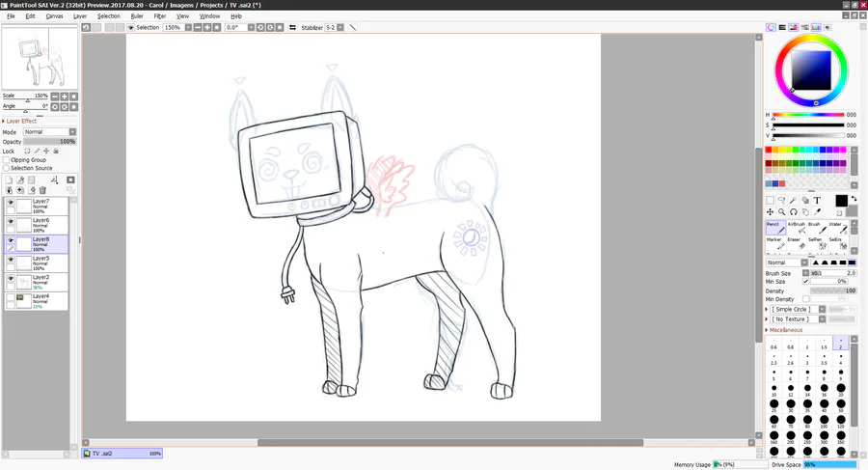
Task: Select the Selection Source radio button
Action: (6, 168)
